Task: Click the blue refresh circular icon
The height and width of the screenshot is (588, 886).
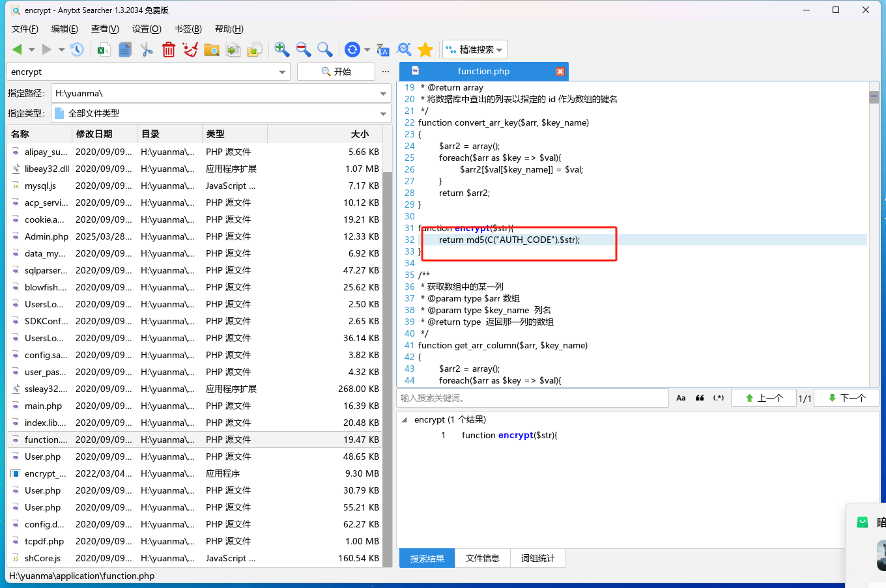Action: 352,49
